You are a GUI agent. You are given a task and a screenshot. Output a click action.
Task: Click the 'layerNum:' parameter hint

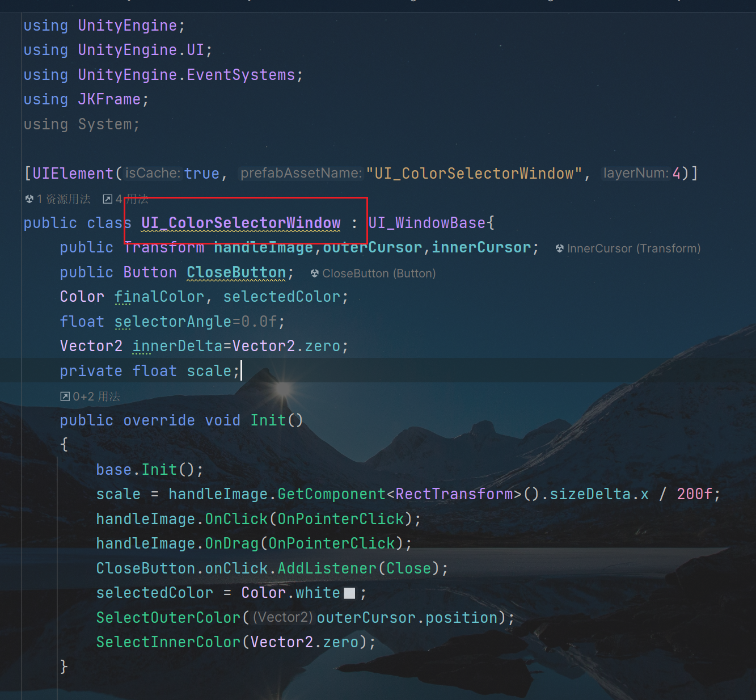click(x=636, y=173)
